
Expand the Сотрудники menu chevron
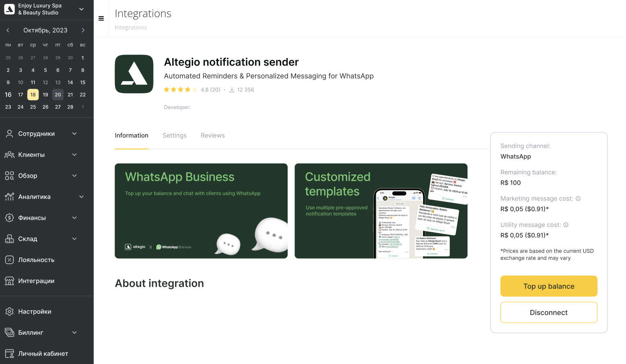pyautogui.click(x=74, y=134)
